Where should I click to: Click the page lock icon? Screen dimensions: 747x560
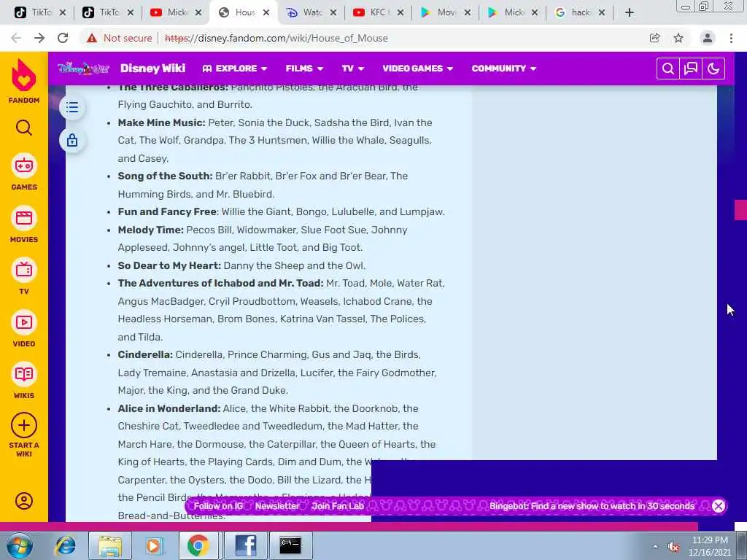pyautogui.click(x=72, y=141)
